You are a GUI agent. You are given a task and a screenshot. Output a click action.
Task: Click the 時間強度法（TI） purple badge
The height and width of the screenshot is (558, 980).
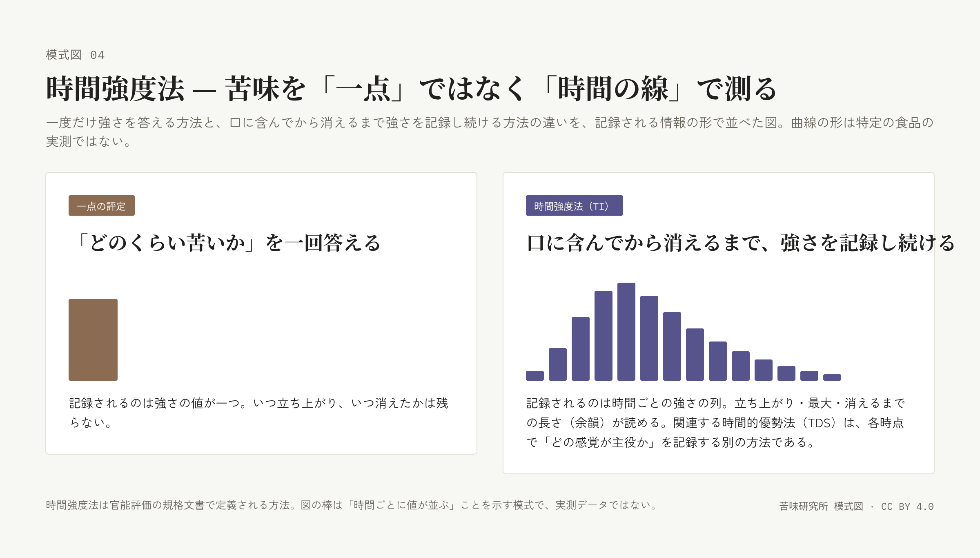(x=574, y=205)
